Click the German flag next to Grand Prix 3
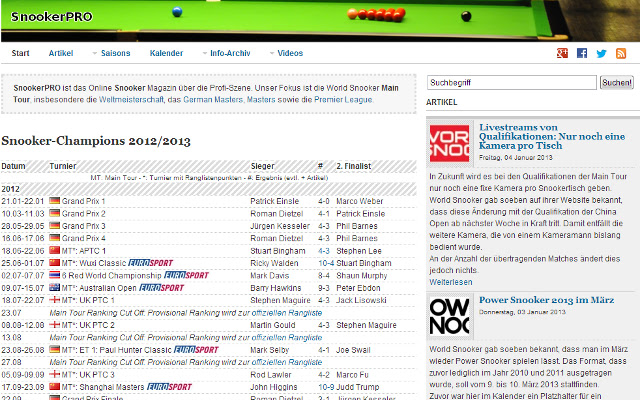 [x=54, y=225]
